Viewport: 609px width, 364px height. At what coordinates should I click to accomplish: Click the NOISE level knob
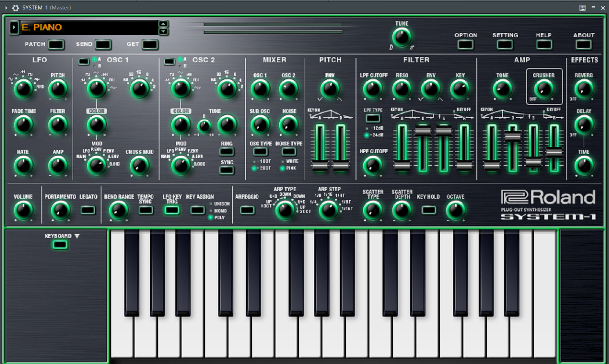pyautogui.click(x=289, y=125)
